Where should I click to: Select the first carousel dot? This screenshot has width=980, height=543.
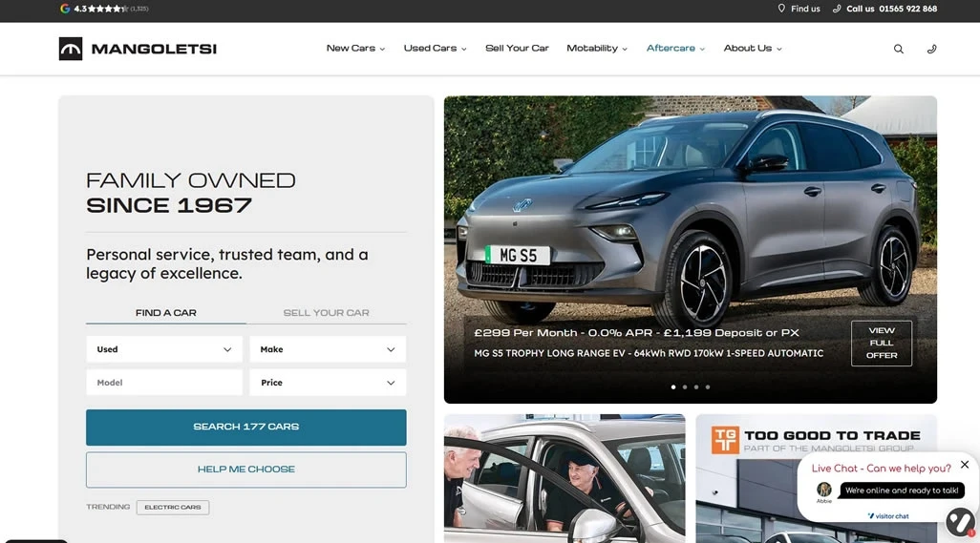(673, 386)
